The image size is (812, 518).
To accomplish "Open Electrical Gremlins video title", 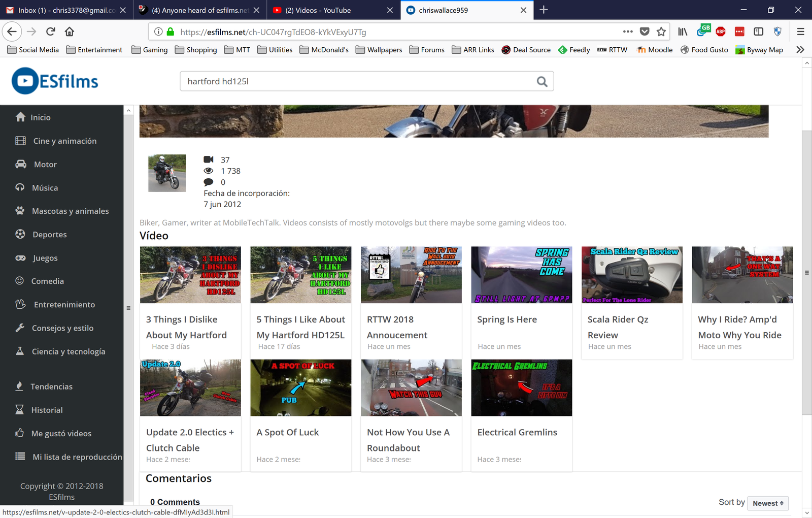I will (x=517, y=432).
